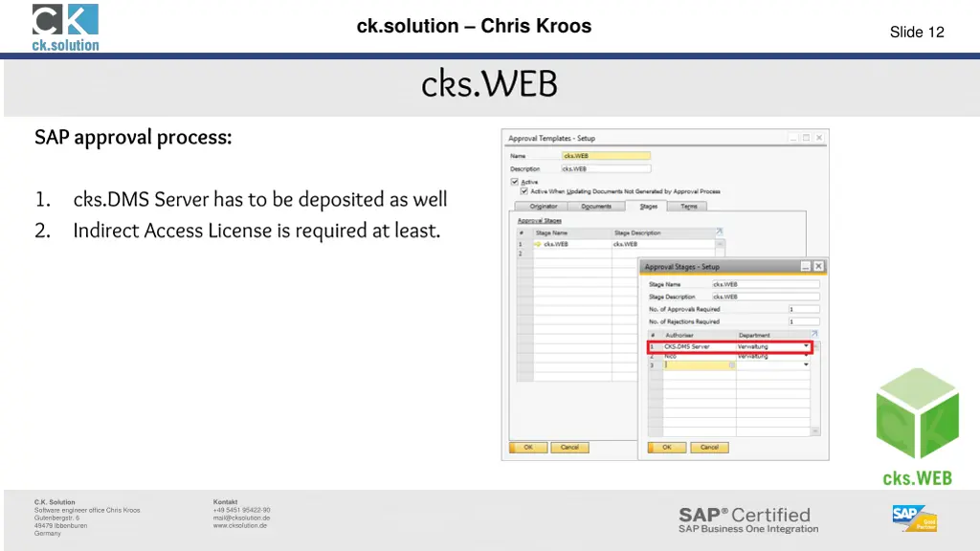Image resolution: width=980 pixels, height=551 pixels.
Task: Click the No. of Approvals Required field
Action: tap(804, 309)
